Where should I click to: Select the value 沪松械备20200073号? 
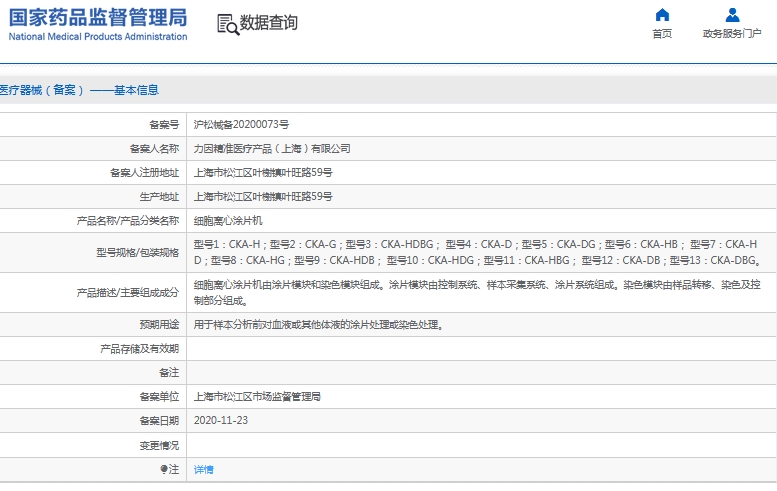(x=241, y=124)
